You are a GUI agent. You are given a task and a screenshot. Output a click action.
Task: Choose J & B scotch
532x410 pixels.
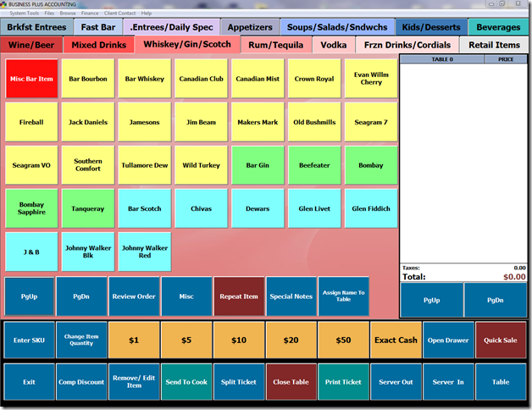click(31, 252)
